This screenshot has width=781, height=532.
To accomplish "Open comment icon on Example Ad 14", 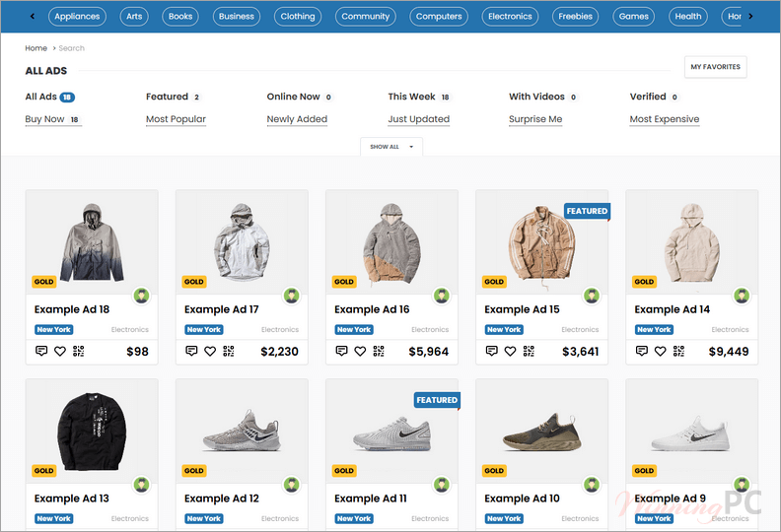I will click(x=642, y=352).
